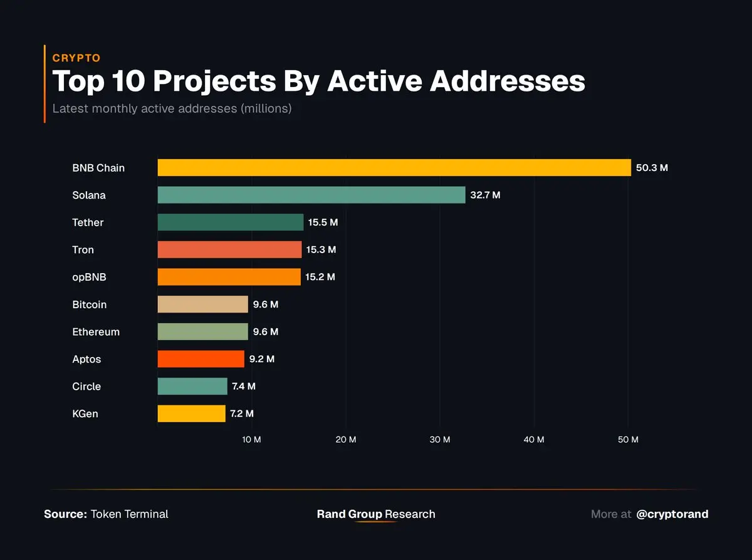Click the CRYPTO category label
The width and height of the screenshot is (752, 560).
click(x=76, y=58)
